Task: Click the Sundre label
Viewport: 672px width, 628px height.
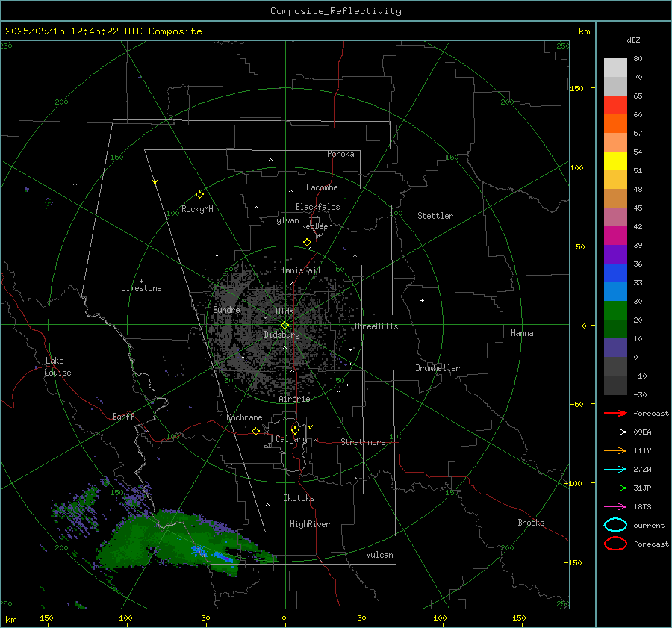Action: (226, 310)
